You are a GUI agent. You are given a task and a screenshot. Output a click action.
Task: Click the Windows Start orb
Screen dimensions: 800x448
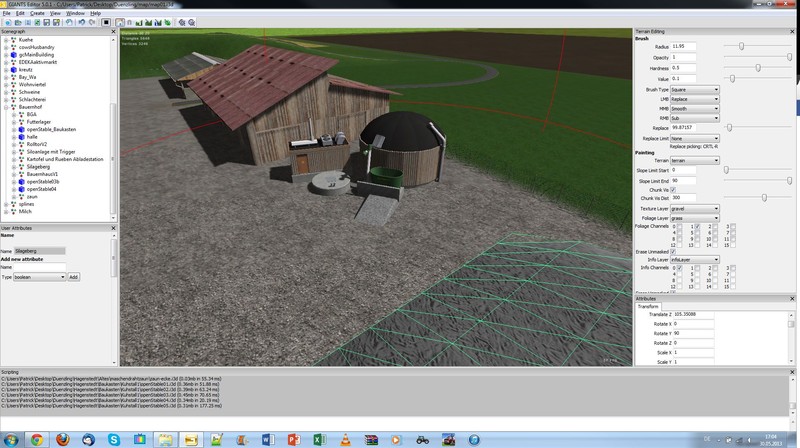(11, 439)
